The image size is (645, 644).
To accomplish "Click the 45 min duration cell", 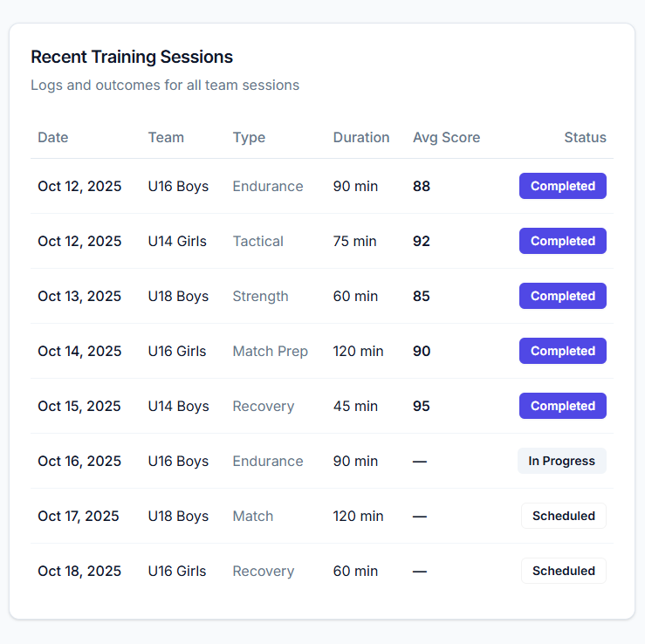I will 355,406.
